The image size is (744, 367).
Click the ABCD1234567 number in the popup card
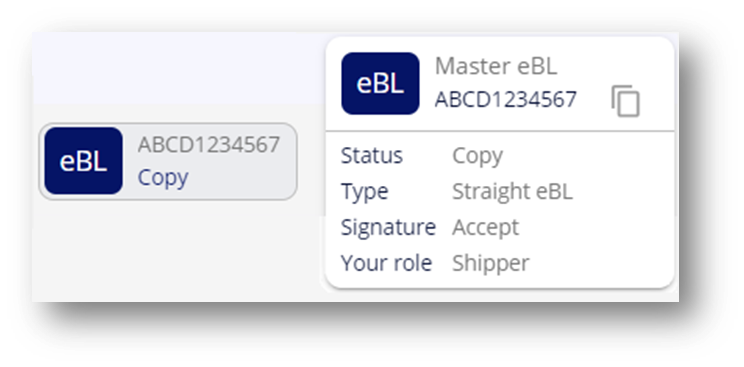[x=506, y=100]
